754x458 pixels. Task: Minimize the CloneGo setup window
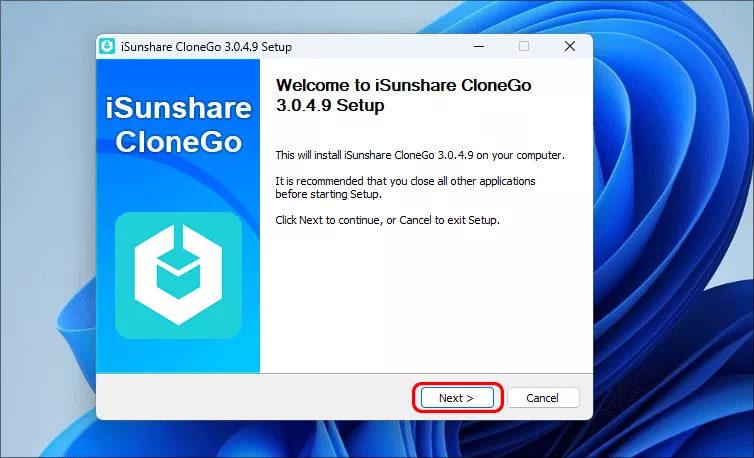(x=478, y=46)
